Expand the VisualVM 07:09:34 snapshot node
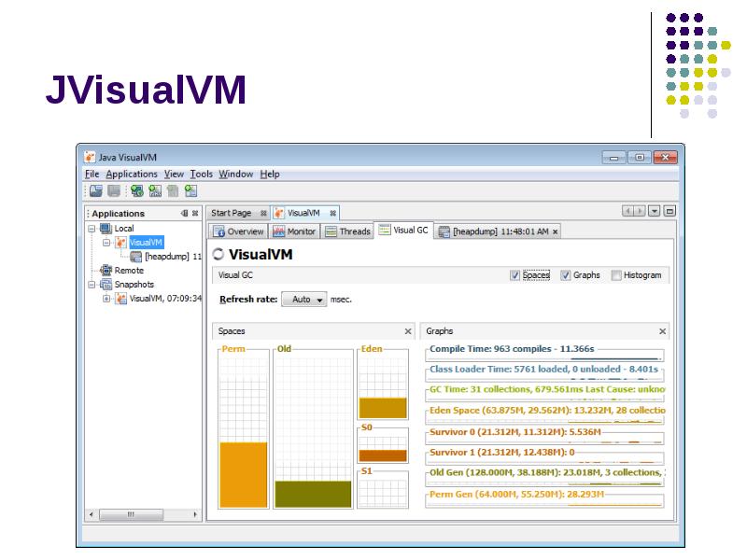The height and width of the screenshot is (560, 747). pos(106,299)
